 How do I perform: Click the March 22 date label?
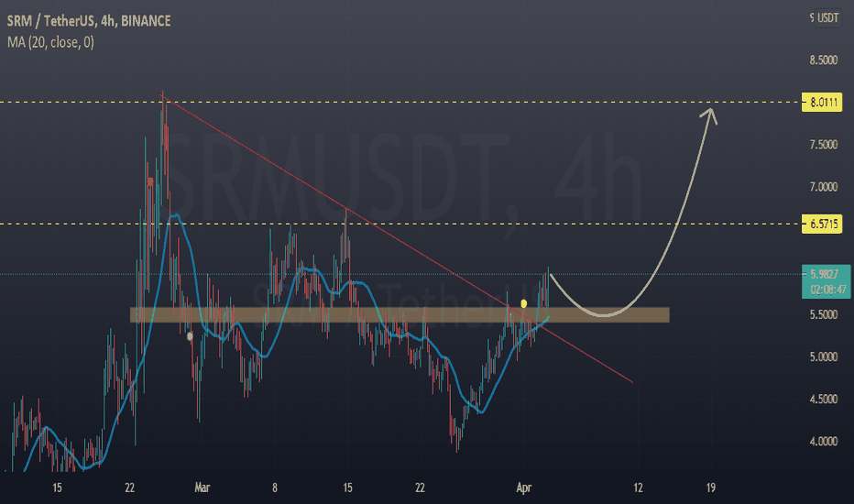[420, 488]
